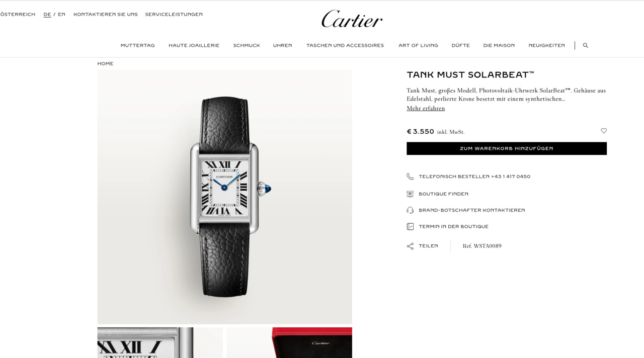Open the watch dial close-up thumbnail
Image resolution: width=644 pixels, height=358 pixels.
click(160, 343)
